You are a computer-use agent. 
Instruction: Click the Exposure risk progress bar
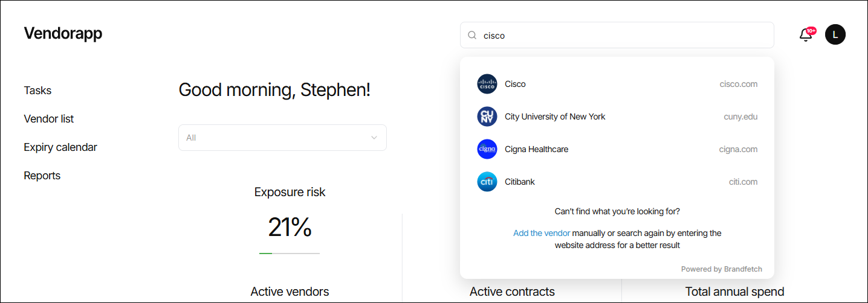290,254
